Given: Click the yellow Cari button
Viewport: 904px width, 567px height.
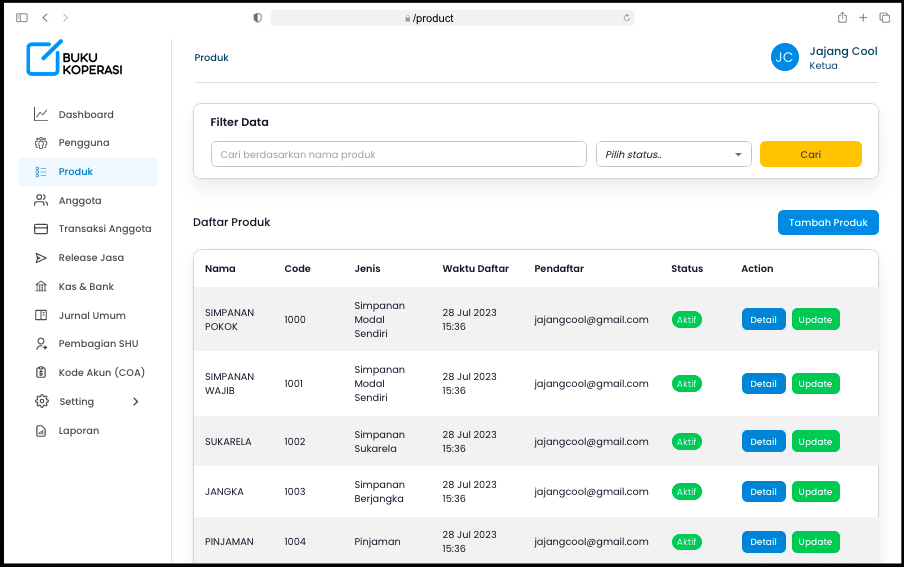Looking at the screenshot, I should [x=810, y=154].
